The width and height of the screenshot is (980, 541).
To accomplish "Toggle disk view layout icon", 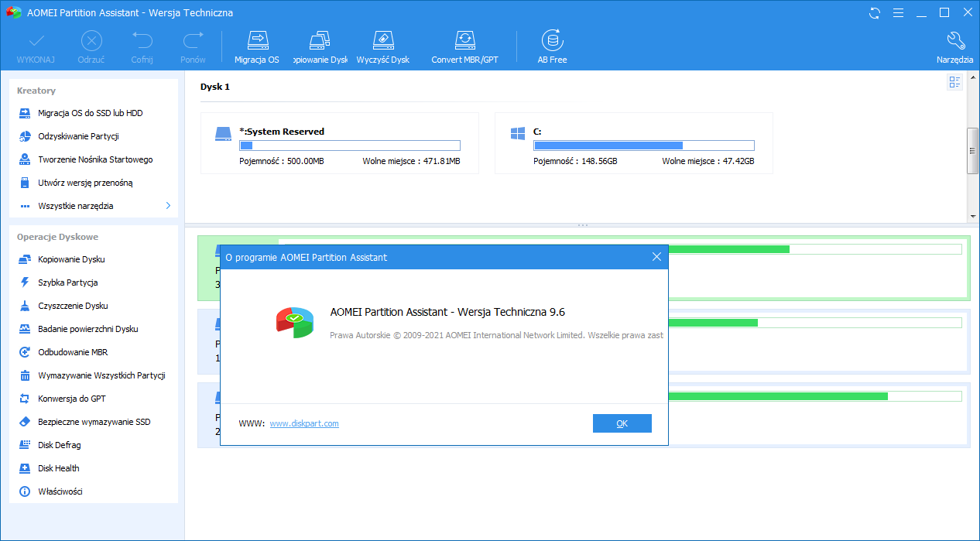I will point(954,82).
